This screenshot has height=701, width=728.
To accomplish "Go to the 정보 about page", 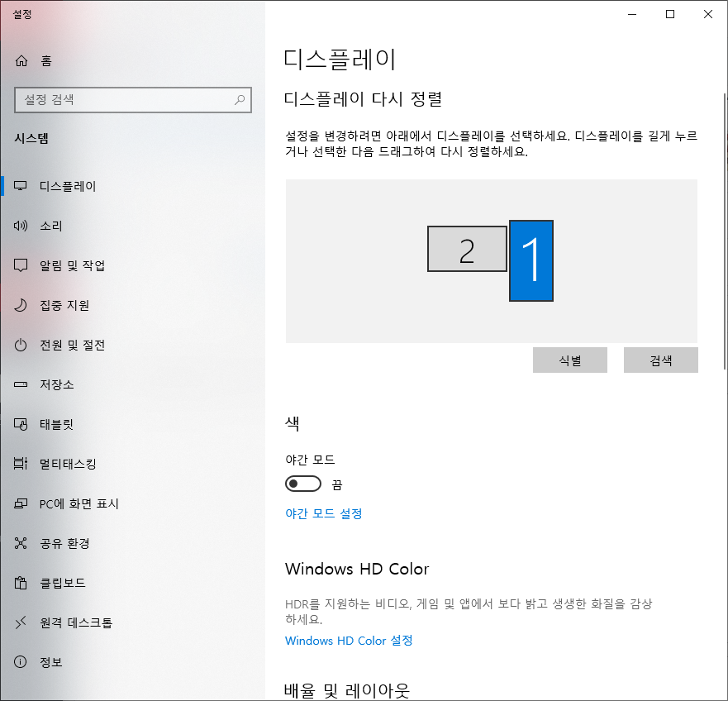I will click(x=51, y=662).
